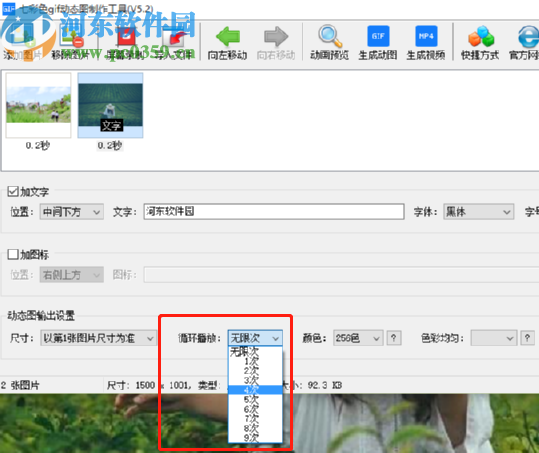Viewport: 539px width, 453px height.
Task: Choose 7次 from the loop list
Action: (x=255, y=419)
